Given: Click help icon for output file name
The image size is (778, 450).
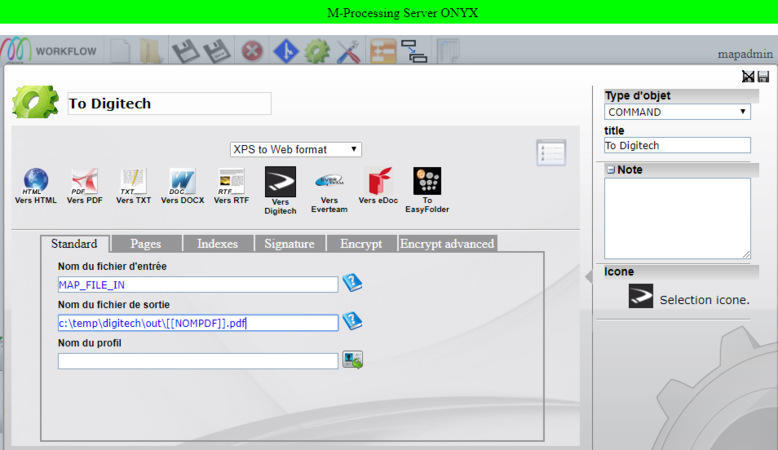Looking at the screenshot, I should [x=352, y=321].
